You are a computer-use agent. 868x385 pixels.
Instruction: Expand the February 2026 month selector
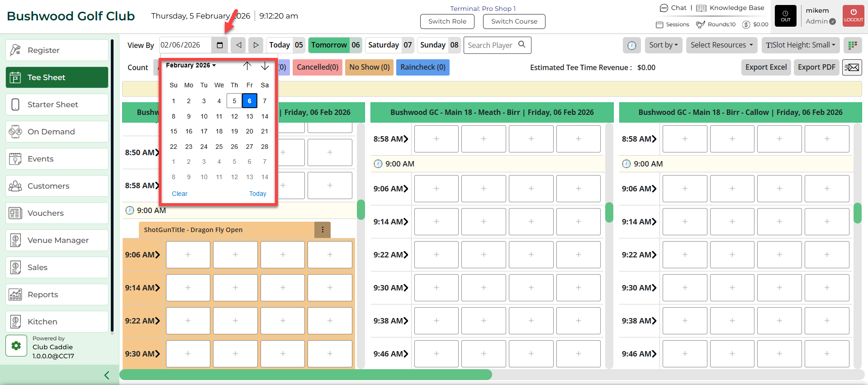(x=191, y=65)
